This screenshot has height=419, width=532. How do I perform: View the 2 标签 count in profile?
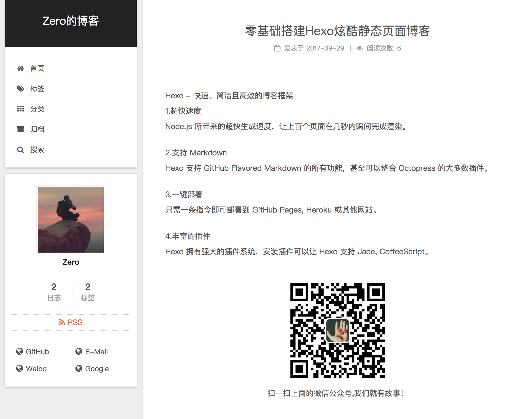tap(88, 292)
